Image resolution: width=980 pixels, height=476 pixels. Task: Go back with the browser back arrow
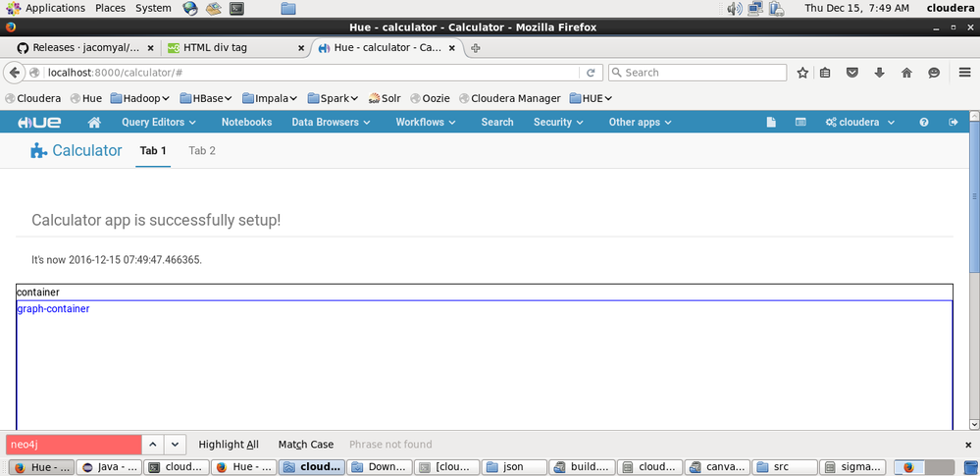tap(14, 73)
